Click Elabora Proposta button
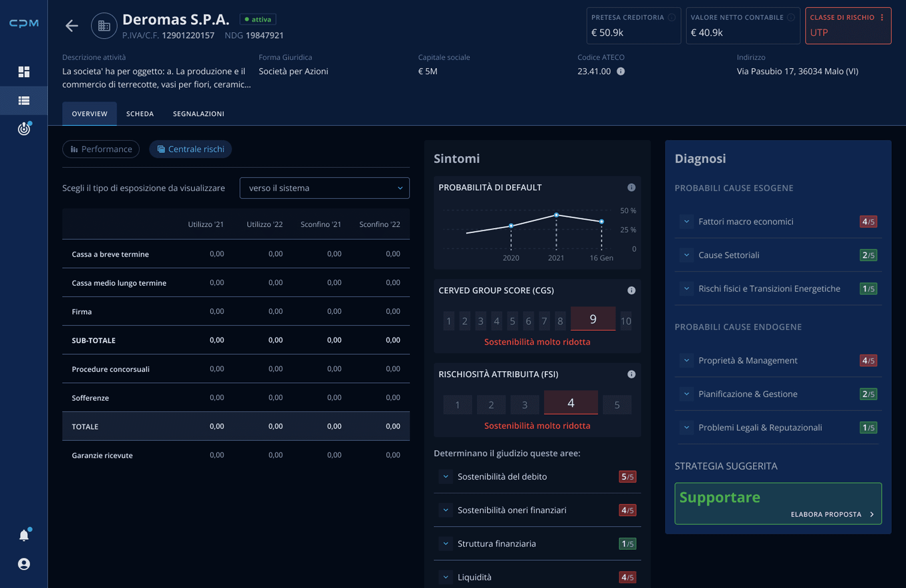 tap(832, 514)
